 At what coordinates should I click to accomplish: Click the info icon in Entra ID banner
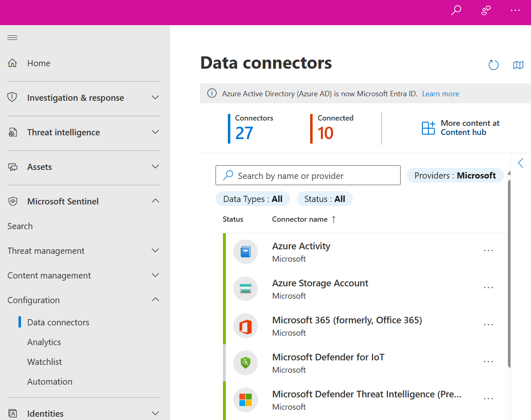pos(212,93)
